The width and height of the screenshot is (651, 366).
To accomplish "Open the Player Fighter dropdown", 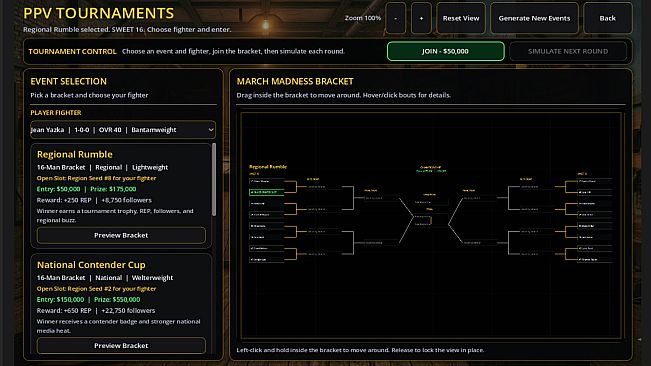I will [x=123, y=130].
